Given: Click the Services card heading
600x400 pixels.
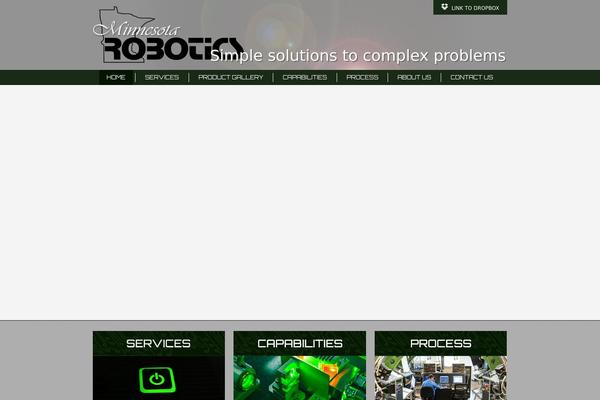Looking at the screenshot, I should pyautogui.click(x=158, y=343).
